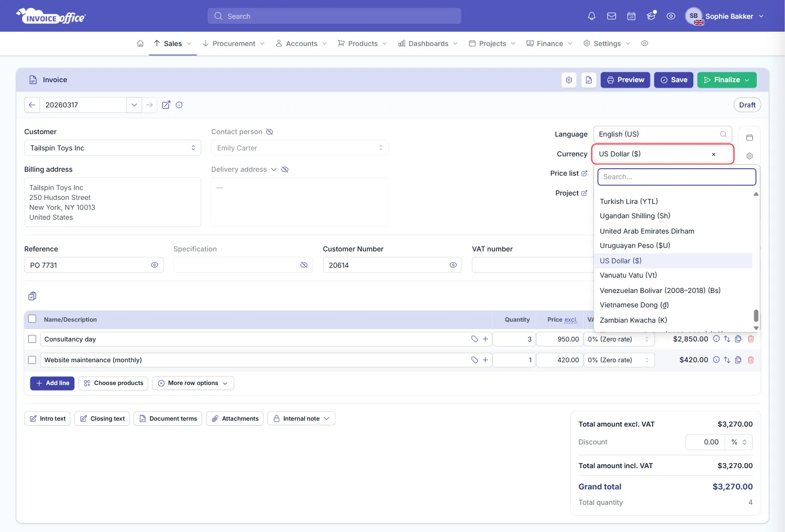
Task: Toggle Delivery address visibility eye icon
Action: 285,169
